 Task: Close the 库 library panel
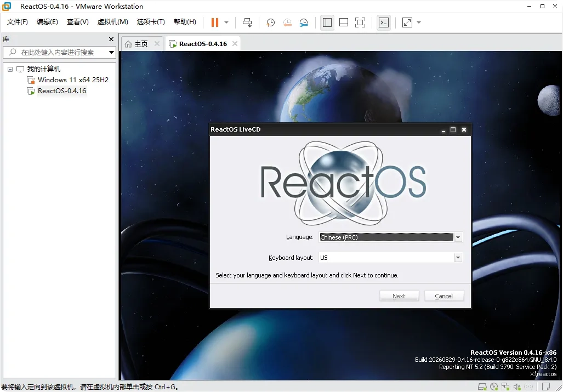[111, 39]
